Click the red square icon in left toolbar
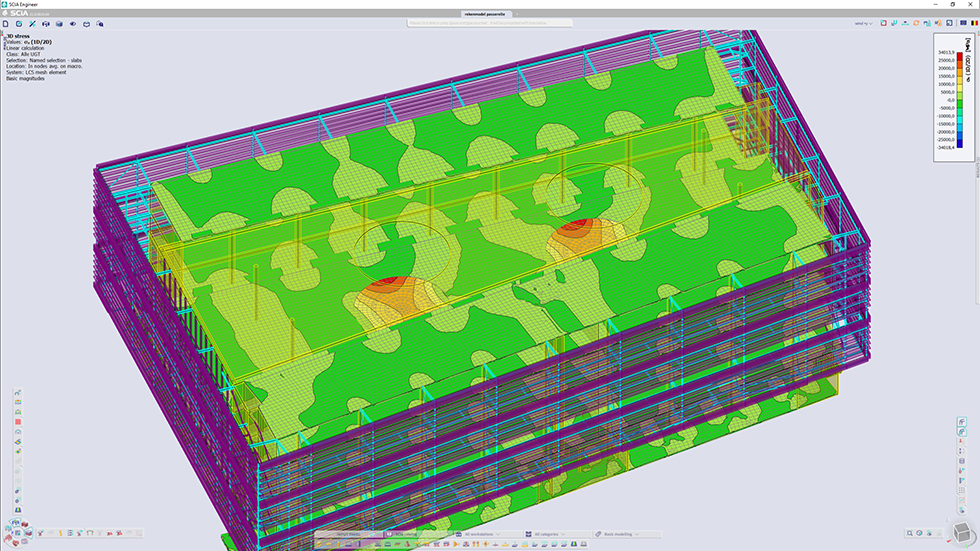 pyautogui.click(x=18, y=422)
